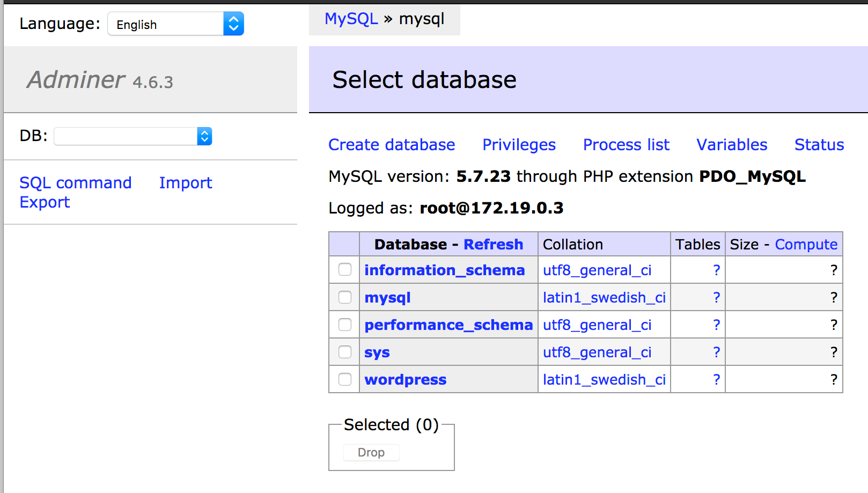Click Refresh in the Database column header
This screenshot has height=493, width=868.
click(493, 245)
